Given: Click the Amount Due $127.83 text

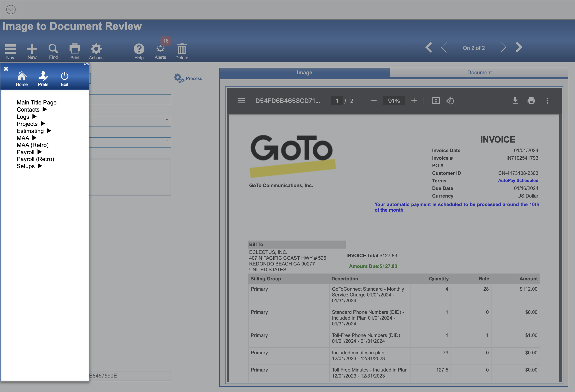Looking at the screenshot, I should (373, 266).
